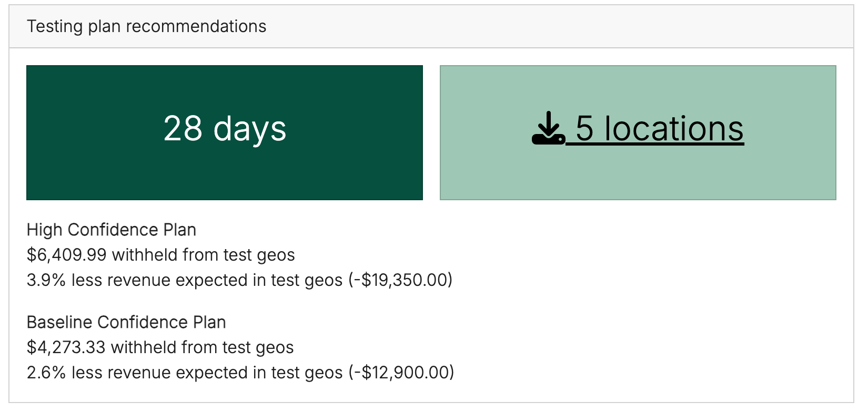The image size is (868, 412).
Task: Select the dark green 28 days panel
Action: (224, 132)
